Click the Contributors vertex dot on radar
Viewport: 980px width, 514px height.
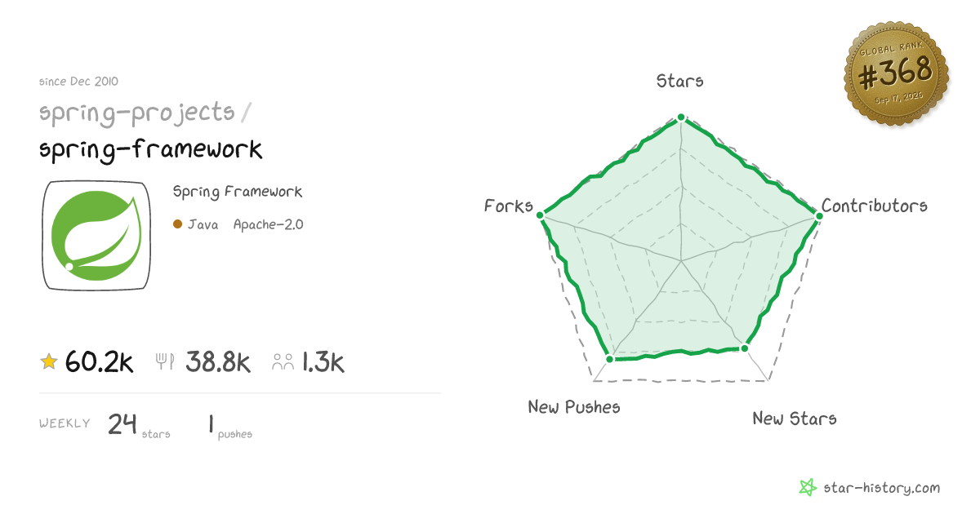point(818,215)
